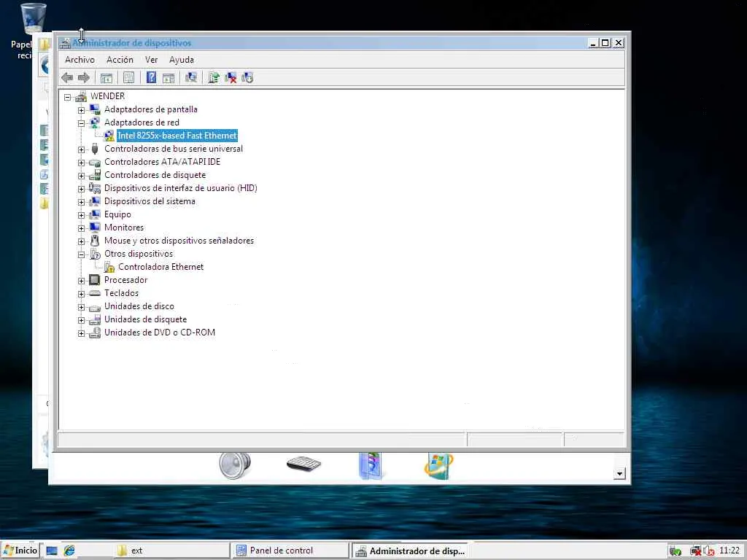Click the Intel 8255x network adapter warning icon

tap(109, 136)
